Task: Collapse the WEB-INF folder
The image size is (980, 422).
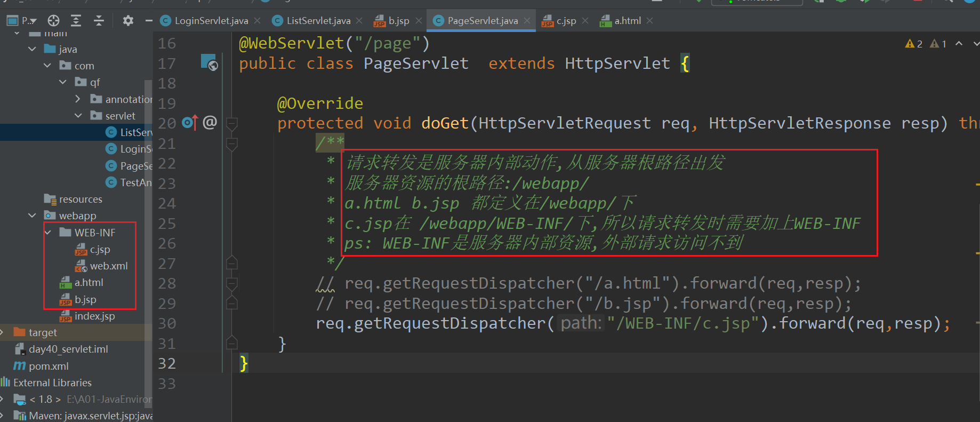Action: (x=47, y=233)
